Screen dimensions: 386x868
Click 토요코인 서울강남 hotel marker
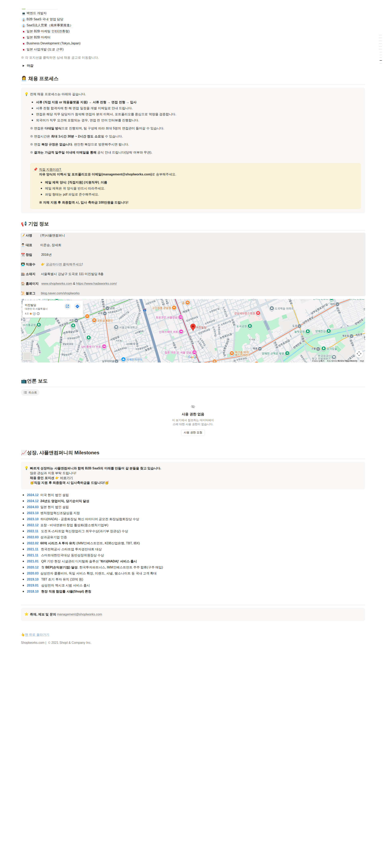tap(180, 317)
